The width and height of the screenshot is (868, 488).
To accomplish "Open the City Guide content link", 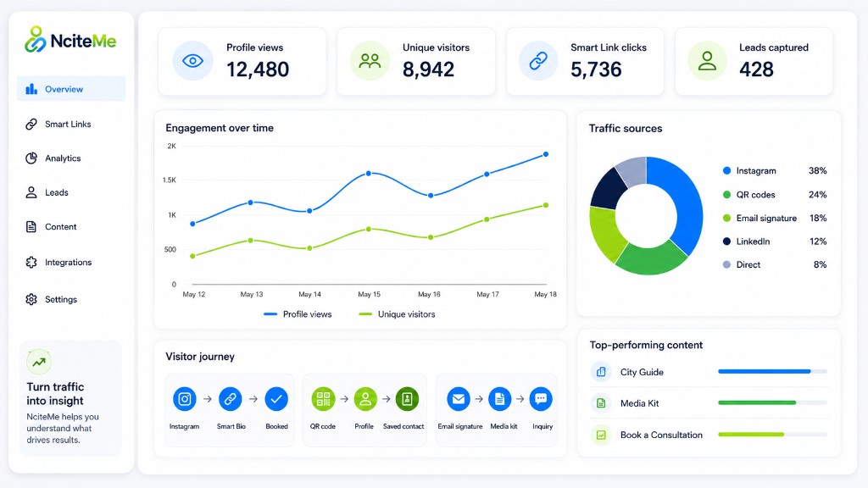I will pos(642,372).
